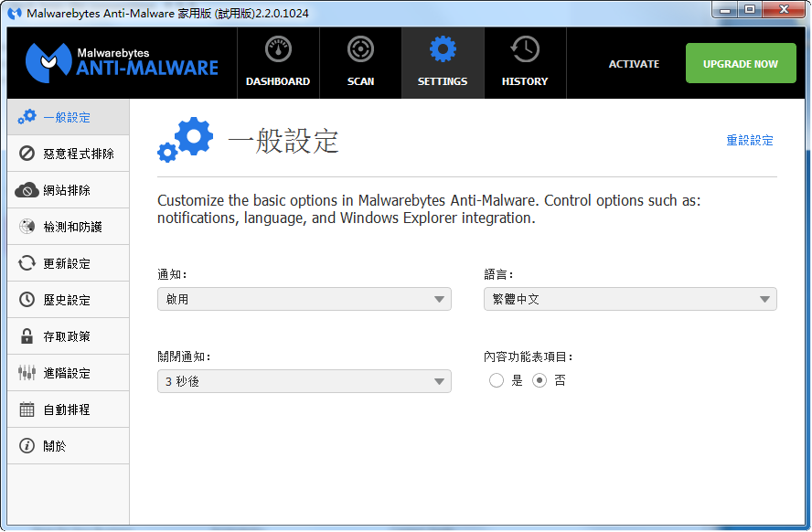Open 關於 about info section
Screen dimensions: 812x532
(55, 446)
